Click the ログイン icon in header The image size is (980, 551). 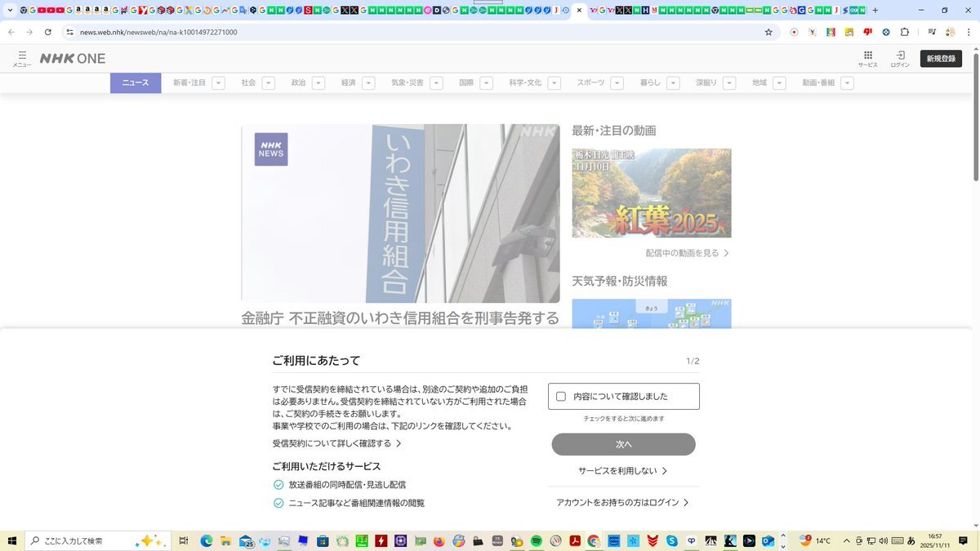(x=900, y=58)
